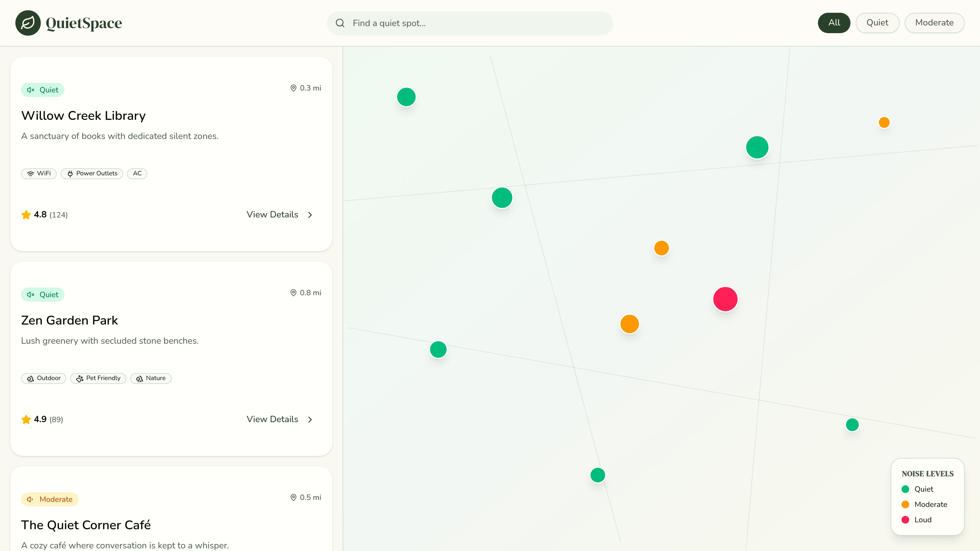Click the small orange marker at the top right of the map
This screenshot has height=551, width=980.
point(884,122)
